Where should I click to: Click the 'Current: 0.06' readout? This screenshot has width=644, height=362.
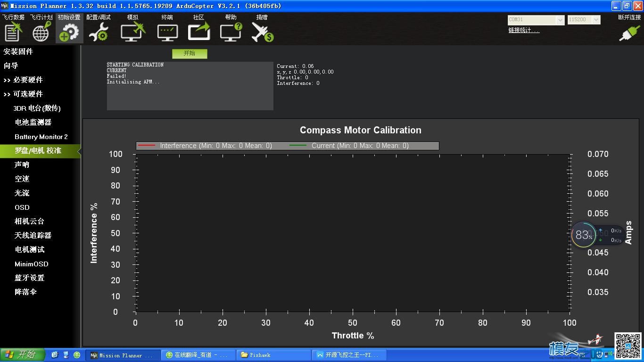[295, 66]
